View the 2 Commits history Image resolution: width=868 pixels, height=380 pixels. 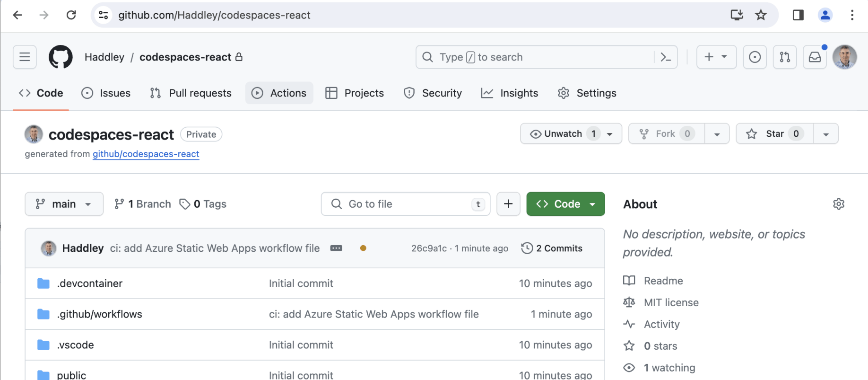552,248
